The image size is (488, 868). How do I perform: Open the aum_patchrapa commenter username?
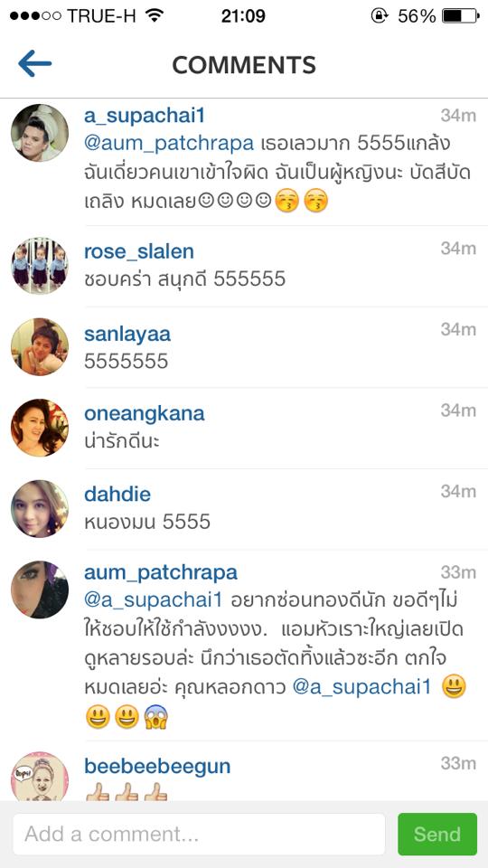point(161,573)
